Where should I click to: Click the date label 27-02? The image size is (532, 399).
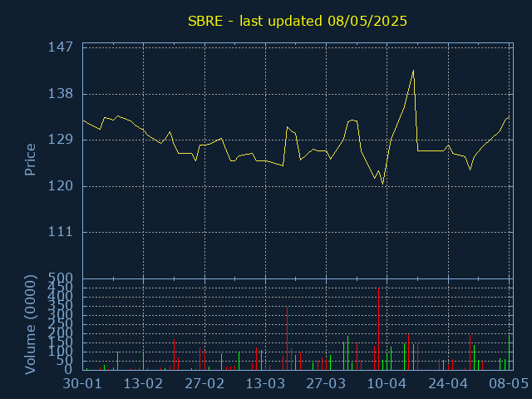click(x=204, y=384)
